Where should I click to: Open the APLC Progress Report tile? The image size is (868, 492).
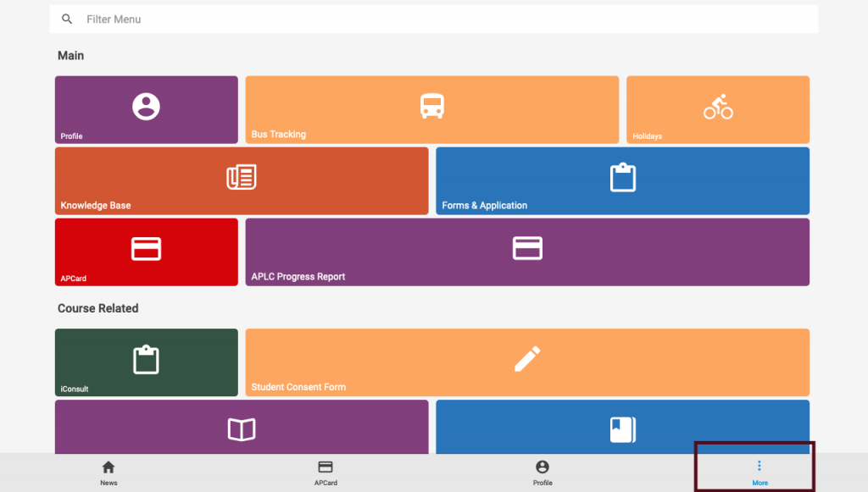pos(526,252)
